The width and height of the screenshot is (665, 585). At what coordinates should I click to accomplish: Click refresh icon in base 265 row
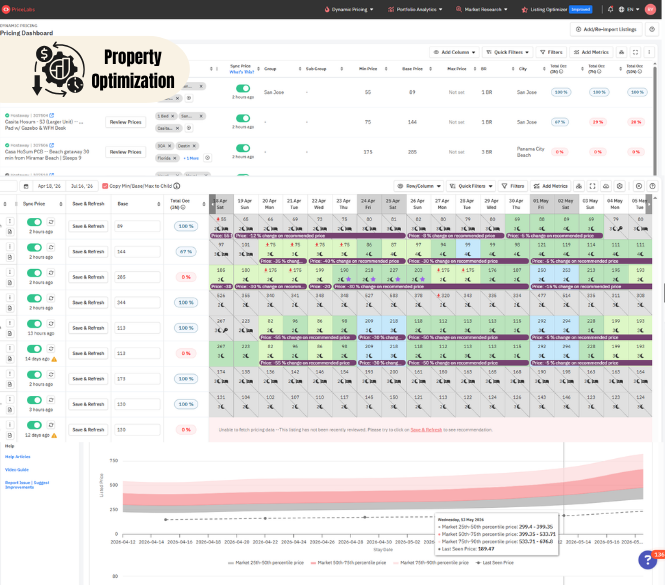tap(51, 273)
